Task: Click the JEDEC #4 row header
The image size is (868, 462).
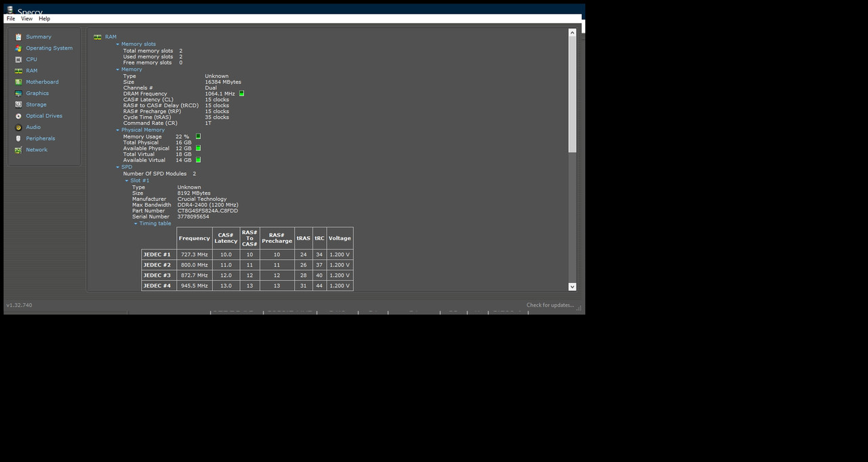Action: 159,286
